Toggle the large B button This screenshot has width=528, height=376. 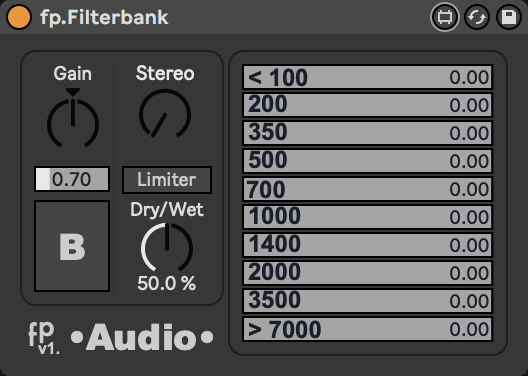tap(72, 246)
